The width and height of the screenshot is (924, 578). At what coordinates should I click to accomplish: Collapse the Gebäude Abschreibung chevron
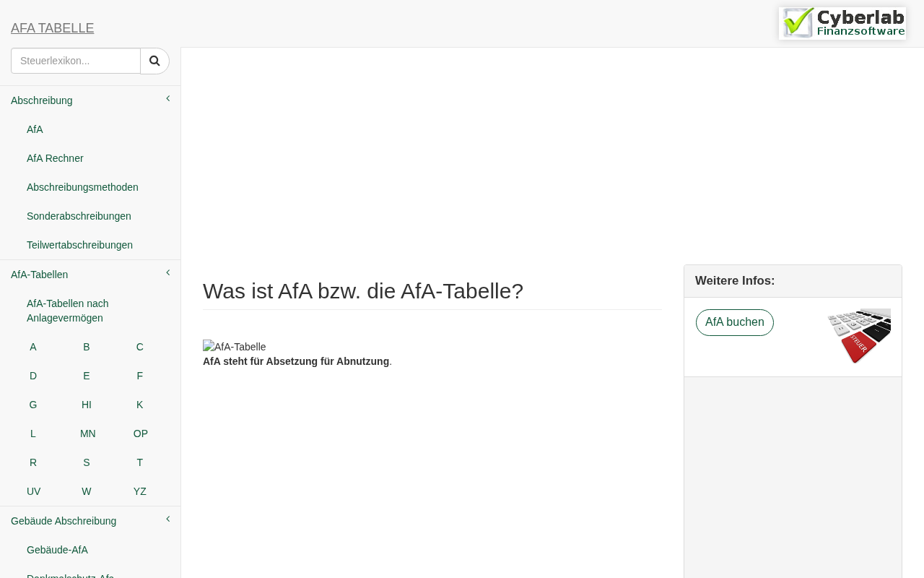[x=168, y=519]
